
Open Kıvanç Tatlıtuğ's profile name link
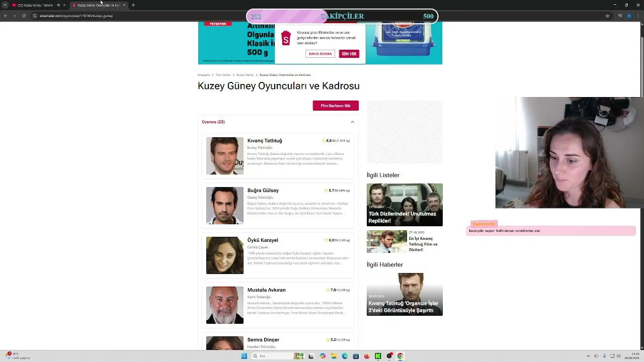(265, 141)
